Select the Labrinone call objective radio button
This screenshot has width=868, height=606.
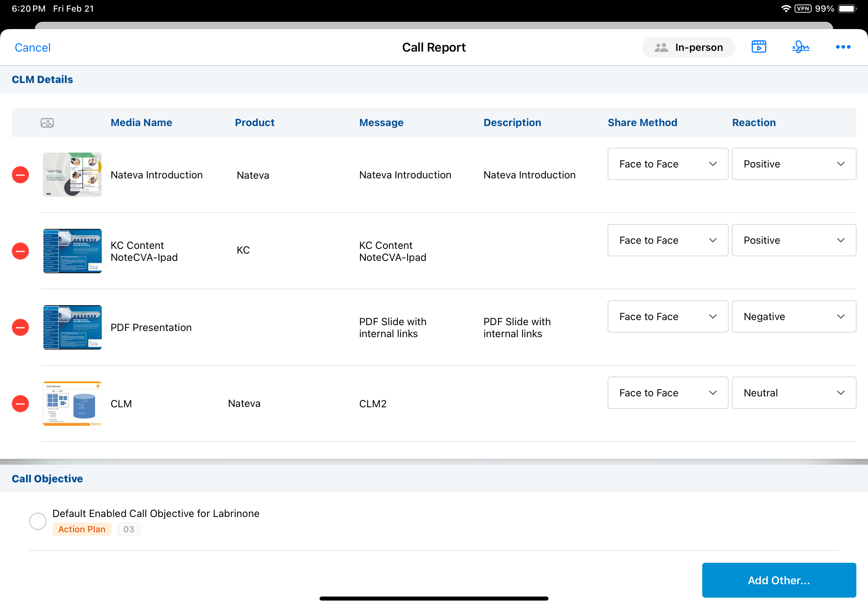click(x=38, y=521)
